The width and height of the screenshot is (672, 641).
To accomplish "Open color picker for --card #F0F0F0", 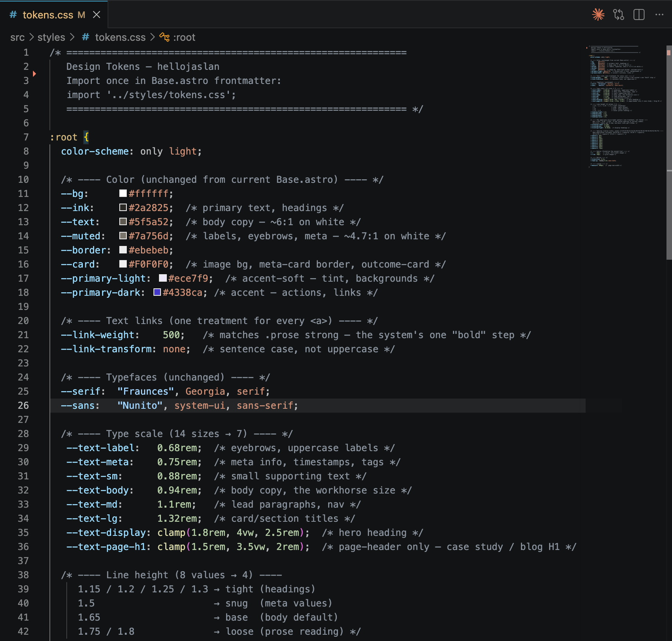I will click(123, 264).
